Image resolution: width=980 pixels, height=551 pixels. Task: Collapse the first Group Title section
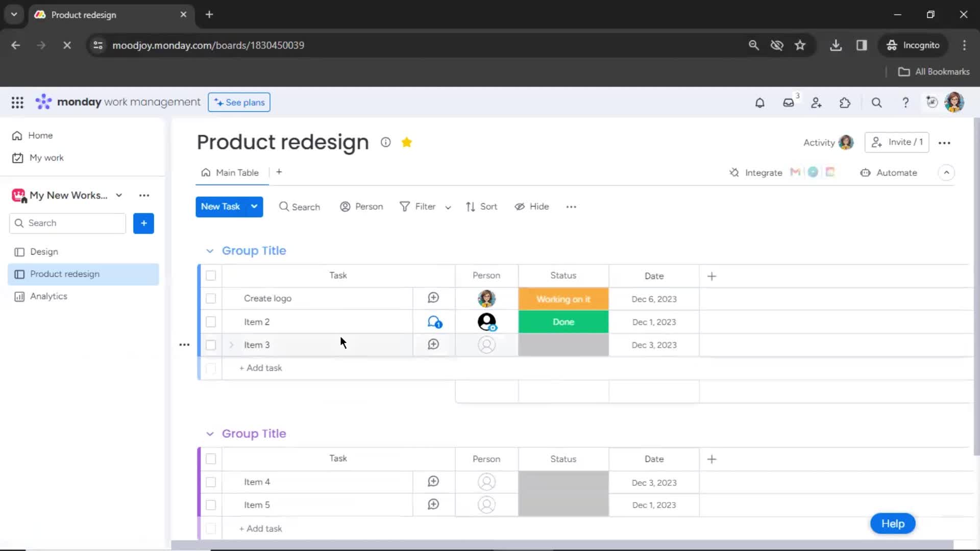210,251
